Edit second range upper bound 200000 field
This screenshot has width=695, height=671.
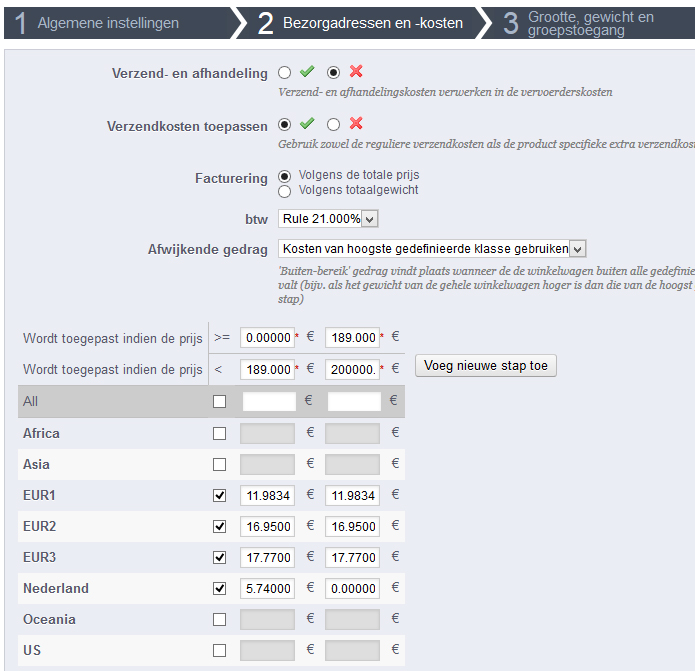(x=352, y=370)
